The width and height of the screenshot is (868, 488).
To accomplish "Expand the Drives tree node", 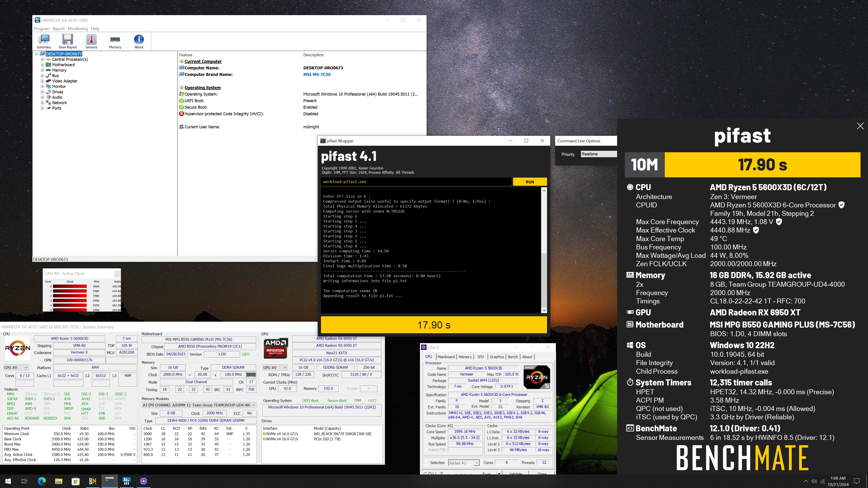I will coord(42,91).
